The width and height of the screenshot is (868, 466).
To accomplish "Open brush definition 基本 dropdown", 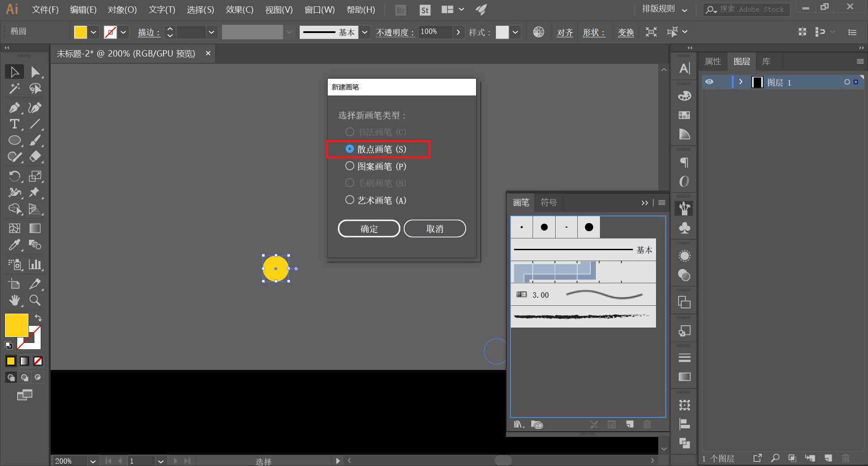I will (x=365, y=32).
